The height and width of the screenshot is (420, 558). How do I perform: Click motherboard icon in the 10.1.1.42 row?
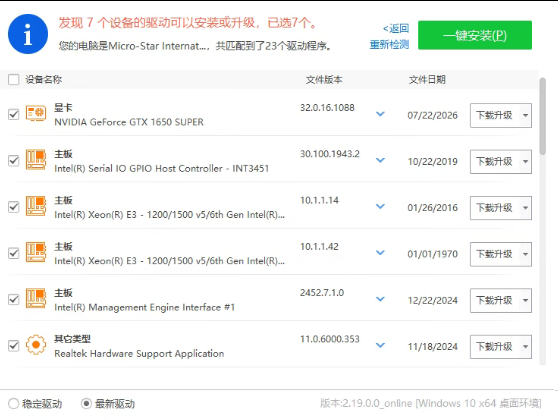pos(36,252)
